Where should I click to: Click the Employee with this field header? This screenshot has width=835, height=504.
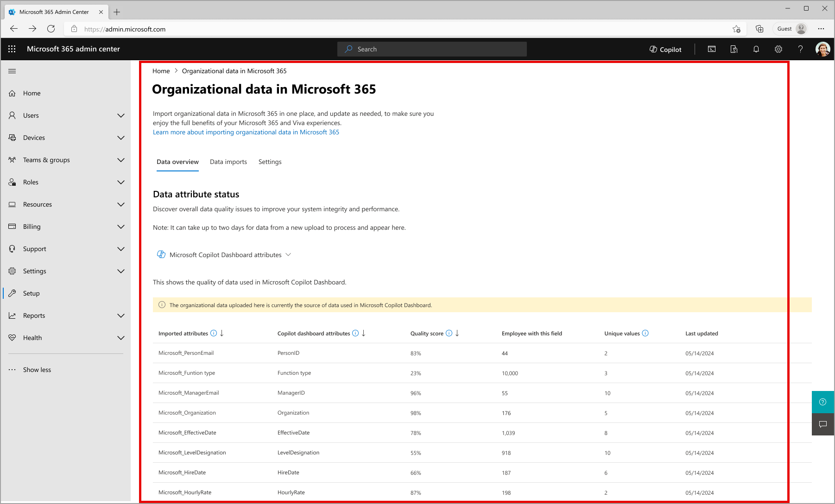(532, 334)
